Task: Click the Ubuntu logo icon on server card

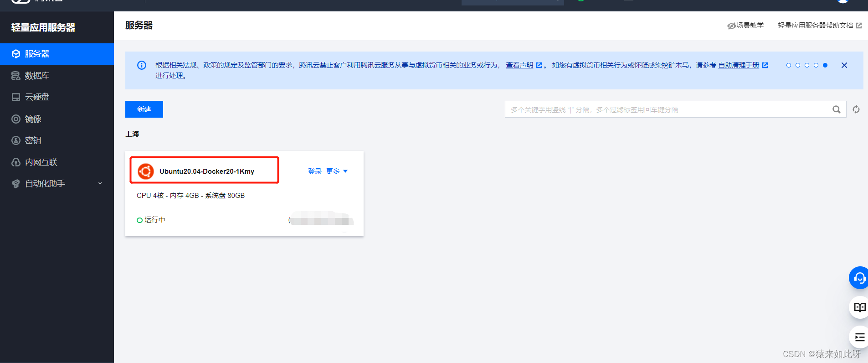Action: coord(146,171)
